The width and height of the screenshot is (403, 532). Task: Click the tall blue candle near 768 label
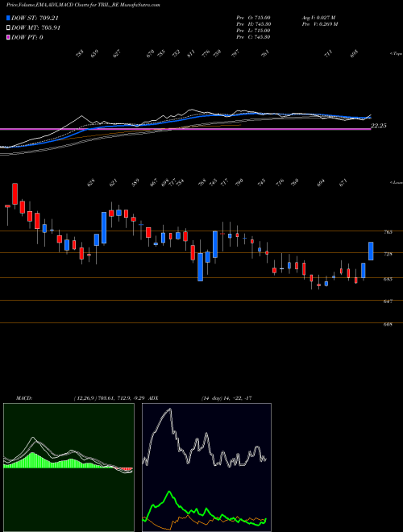click(x=200, y=267)
